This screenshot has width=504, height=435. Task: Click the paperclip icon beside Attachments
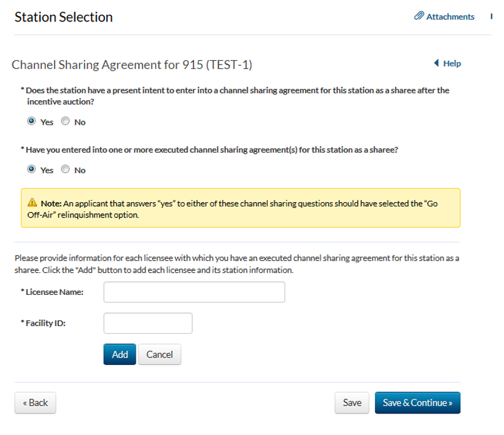pyautogui.click(x=419, y=17)
